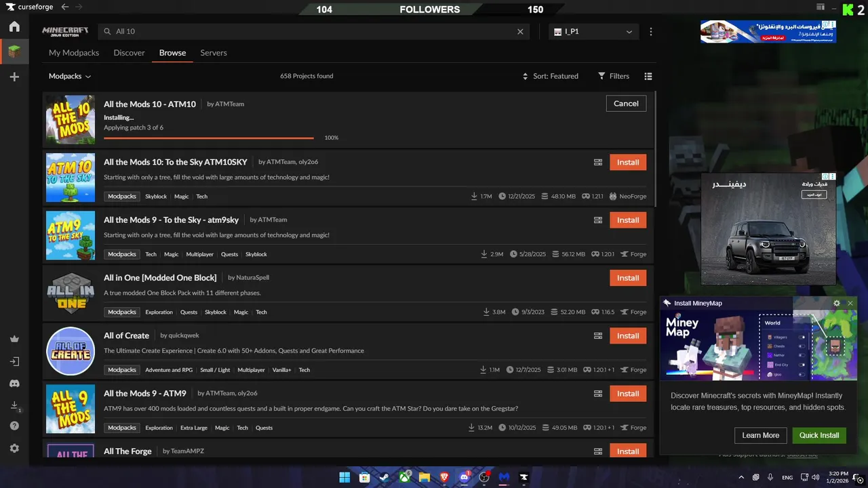Navigate forward with the right arrow
This screenshot has height=488, width=868.
tap(79, 7)
